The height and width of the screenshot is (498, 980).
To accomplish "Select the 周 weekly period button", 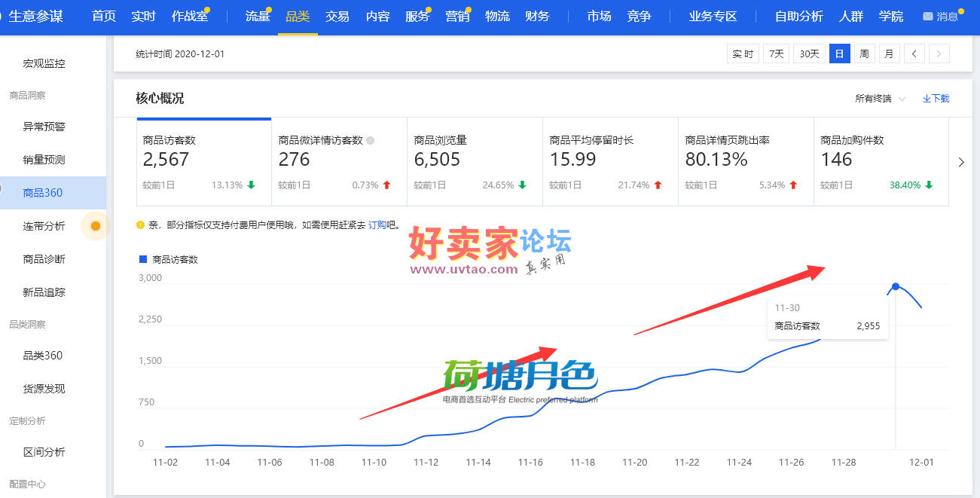I will pos(864,53).
